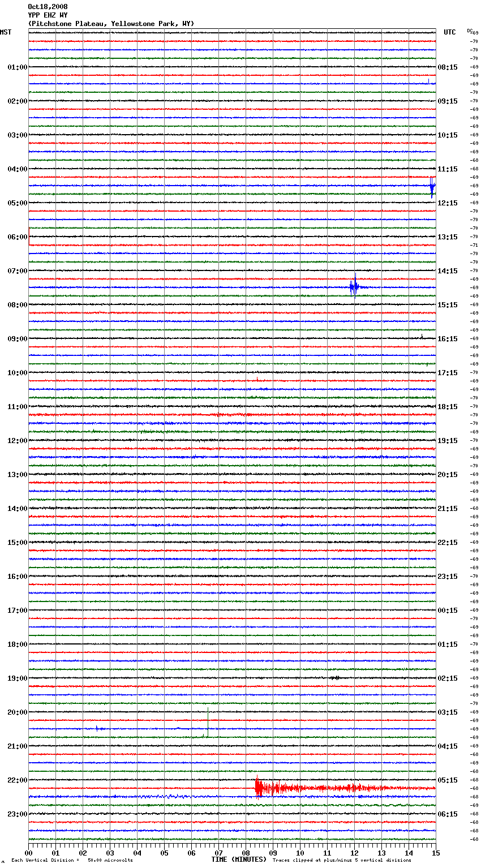The image size is (481, 868).
Task: Click the 18:15 UTC time label
Action: [x=448, y=407]
